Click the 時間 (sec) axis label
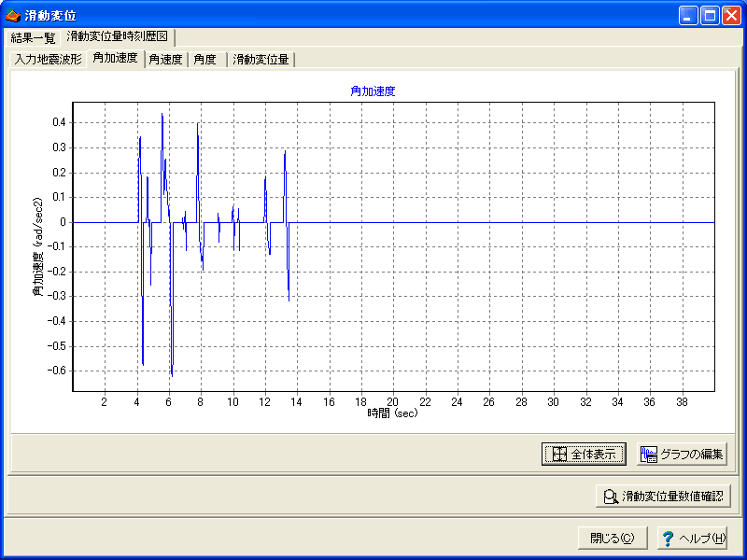Screen dimensions: 747x560 [392, 413]
